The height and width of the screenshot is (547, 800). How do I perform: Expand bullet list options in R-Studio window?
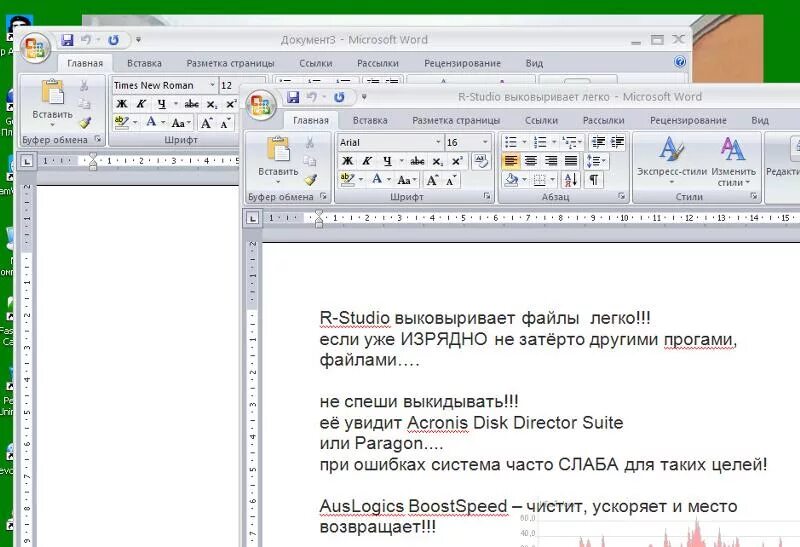click(x=524, y=142)
